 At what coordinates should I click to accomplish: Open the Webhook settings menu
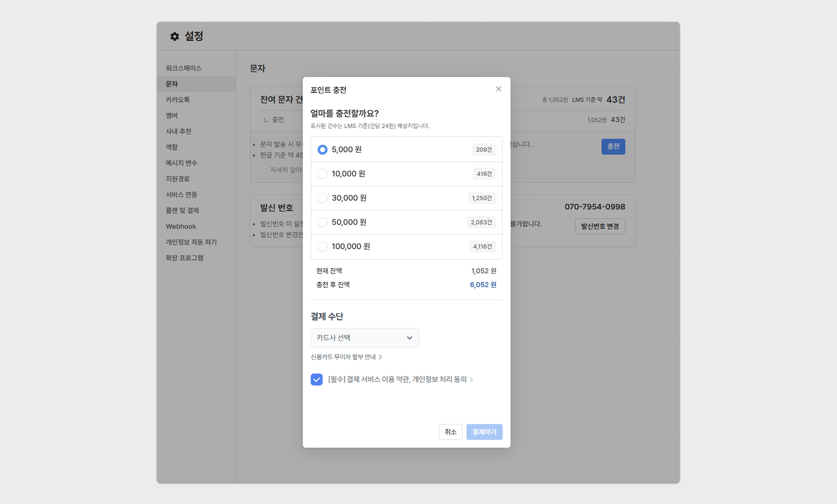click(x=181, y=226)
